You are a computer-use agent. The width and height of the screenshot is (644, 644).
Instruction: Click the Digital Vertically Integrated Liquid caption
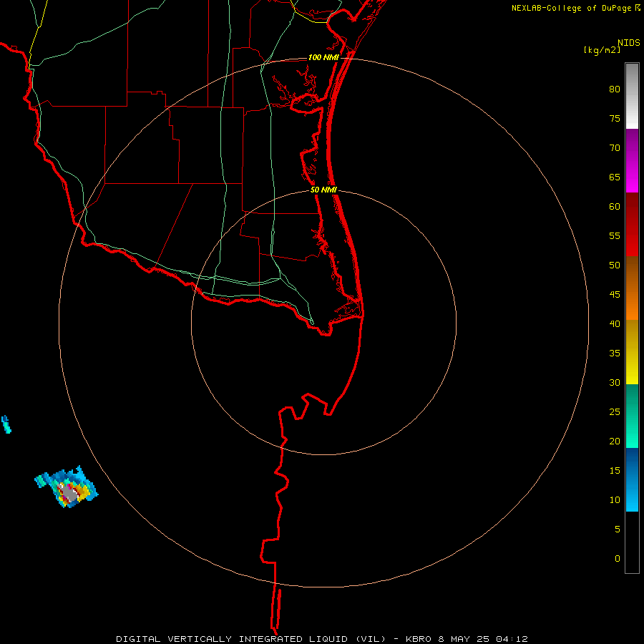251,639
